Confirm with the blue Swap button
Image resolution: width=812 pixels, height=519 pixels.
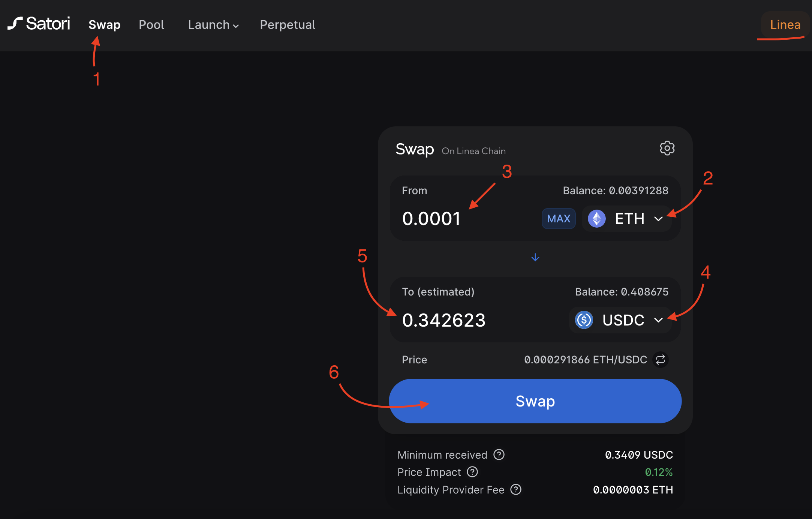pos(535,401)
